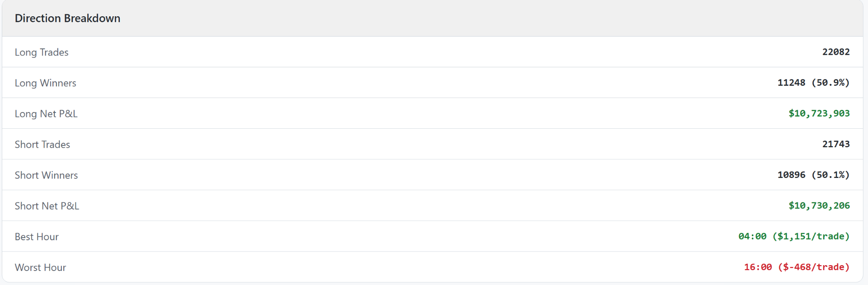Select the Short Net P&L label
The height and width of the screenshot is (285, 868).
(47, 206)
